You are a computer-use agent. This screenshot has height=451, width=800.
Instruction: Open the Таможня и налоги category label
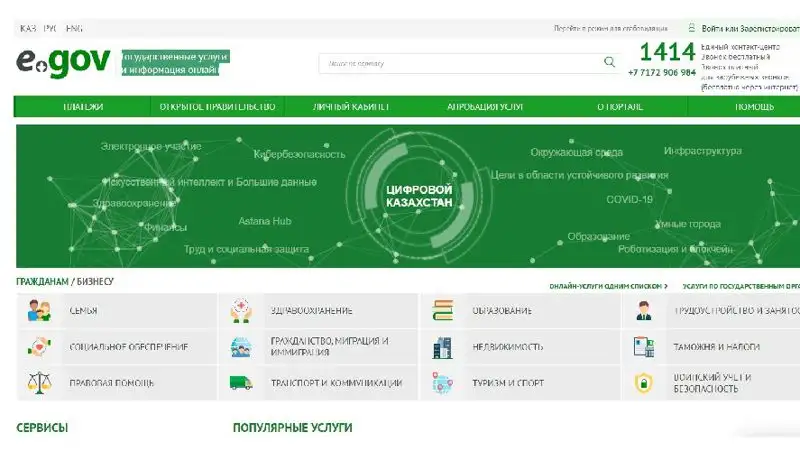pyautogui.click(x=716, y=347)
